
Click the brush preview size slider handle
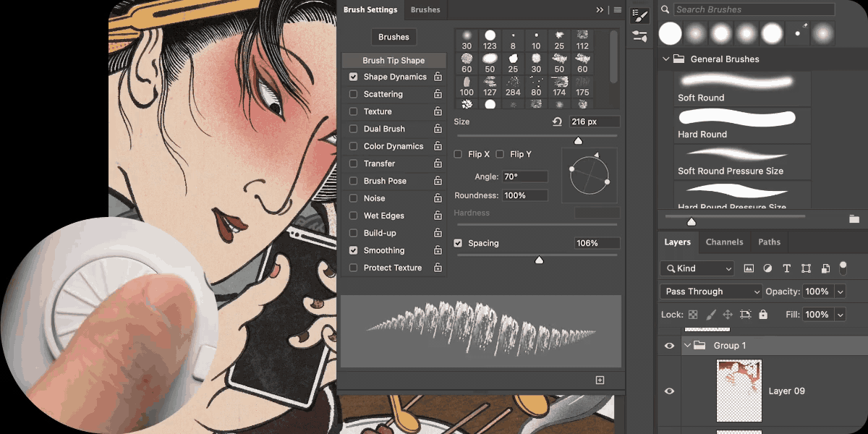tap(692, 221)
